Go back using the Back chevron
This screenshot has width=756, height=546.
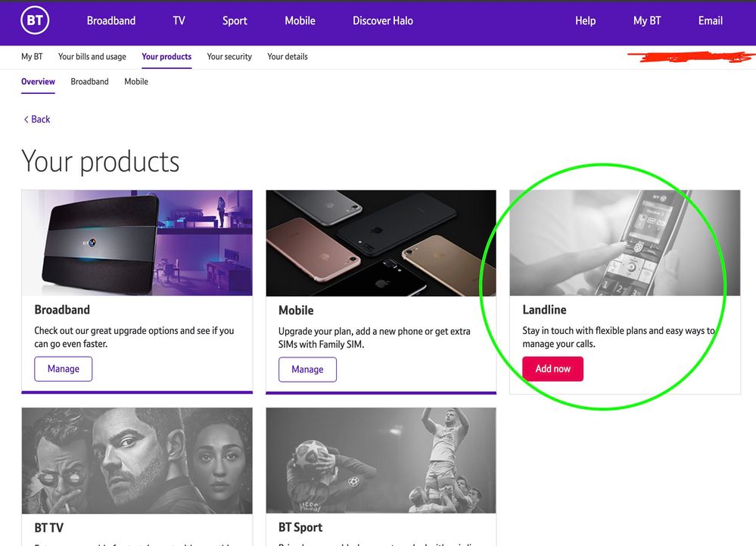coord(36,119)
